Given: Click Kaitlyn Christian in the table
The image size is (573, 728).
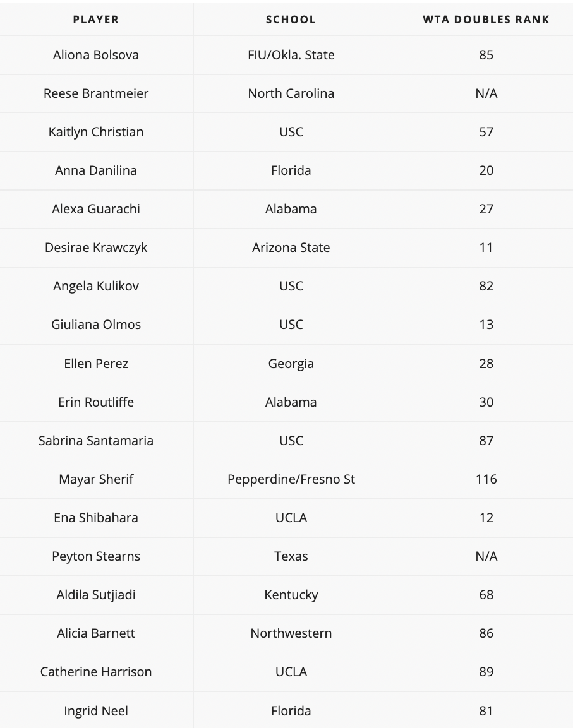Looking at the screenshot, I should (96, 132).
